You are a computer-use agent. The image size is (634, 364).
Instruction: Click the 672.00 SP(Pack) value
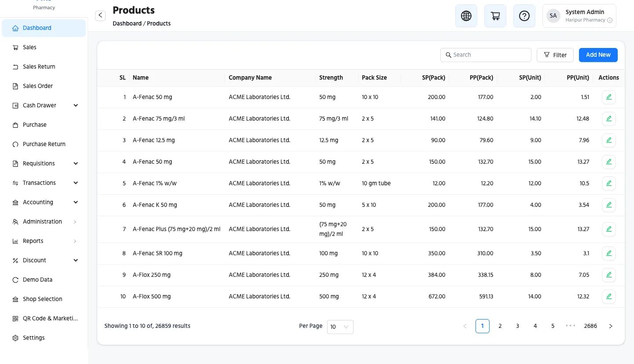[436, 297]
